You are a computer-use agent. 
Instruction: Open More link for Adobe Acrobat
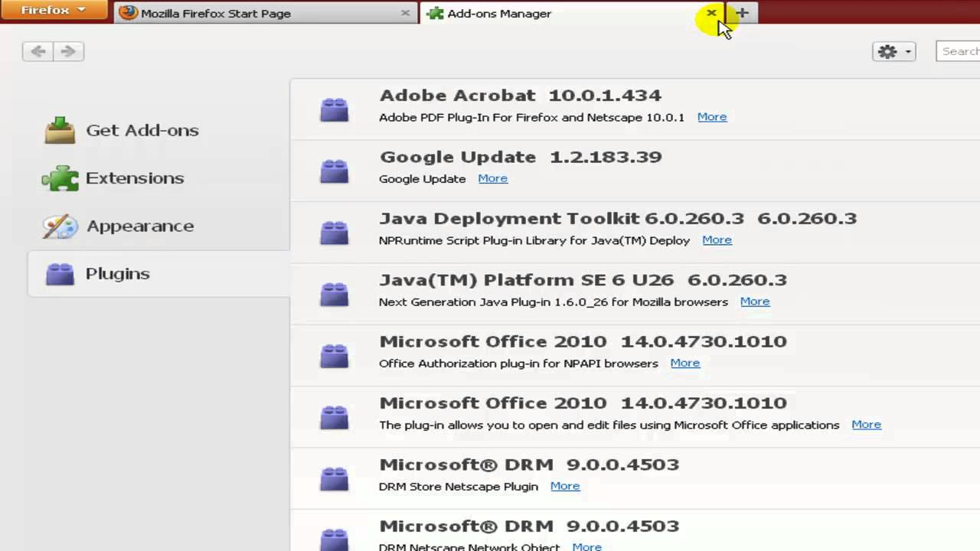click(x=712, y=117)
